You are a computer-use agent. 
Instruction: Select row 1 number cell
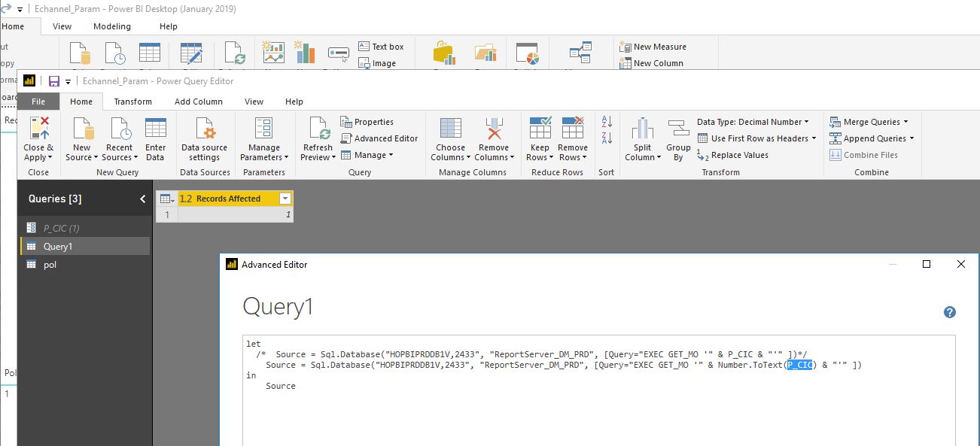[x=166, y=214]
